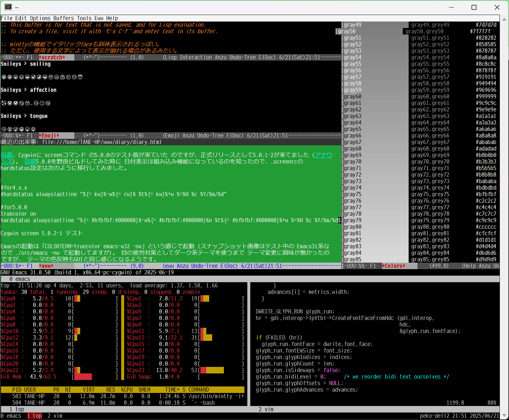
Task: Follow the second 以前 link before 5.0.0
Action: [x=30, y=162]
